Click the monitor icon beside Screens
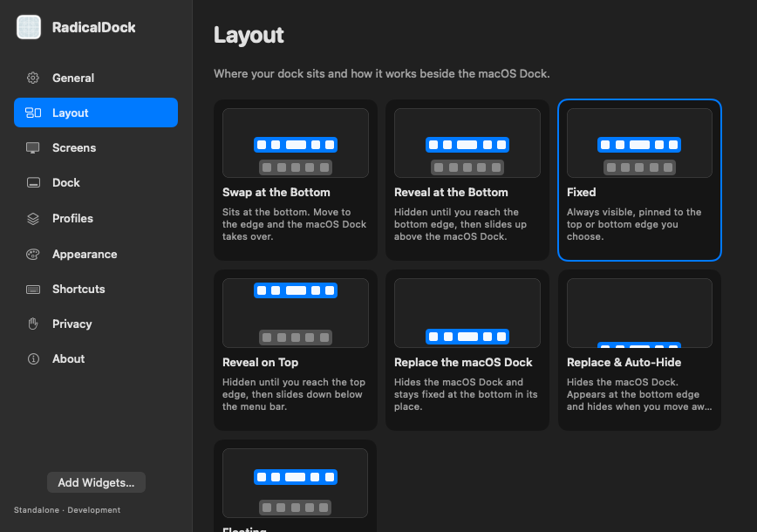Image resolution: width=757 pixels, height=532 pixels. click(x=33, y=147)
